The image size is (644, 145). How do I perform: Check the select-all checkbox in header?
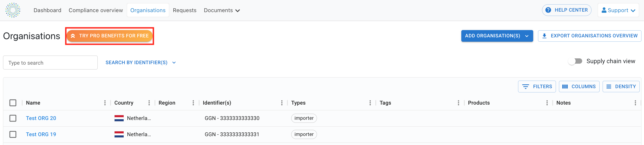pyautogui.click(x=13, y=103)
